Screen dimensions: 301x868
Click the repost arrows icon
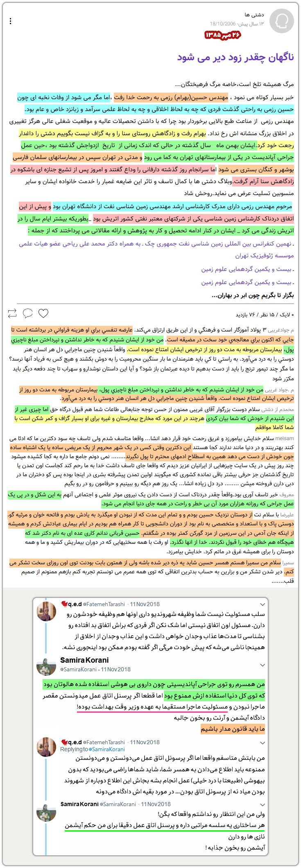click(12, 314)
